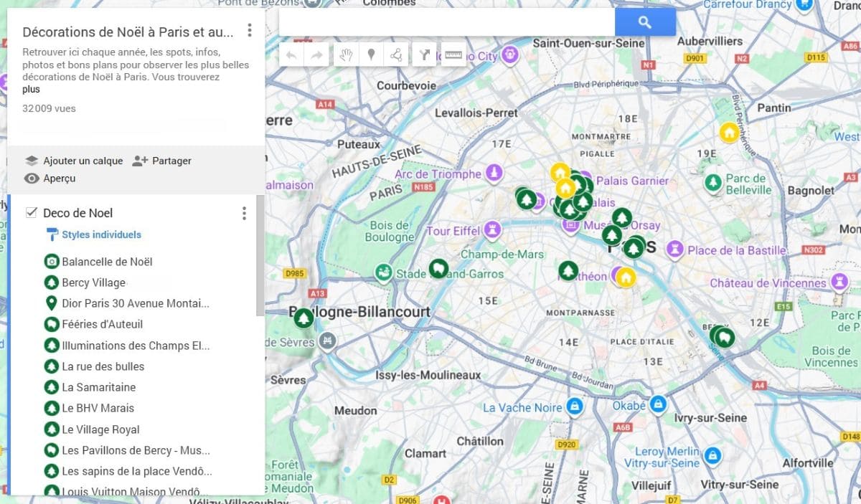This screenshot has width=861, height=504.
Task: Click inside the map search field
Action: click(445, 22)
